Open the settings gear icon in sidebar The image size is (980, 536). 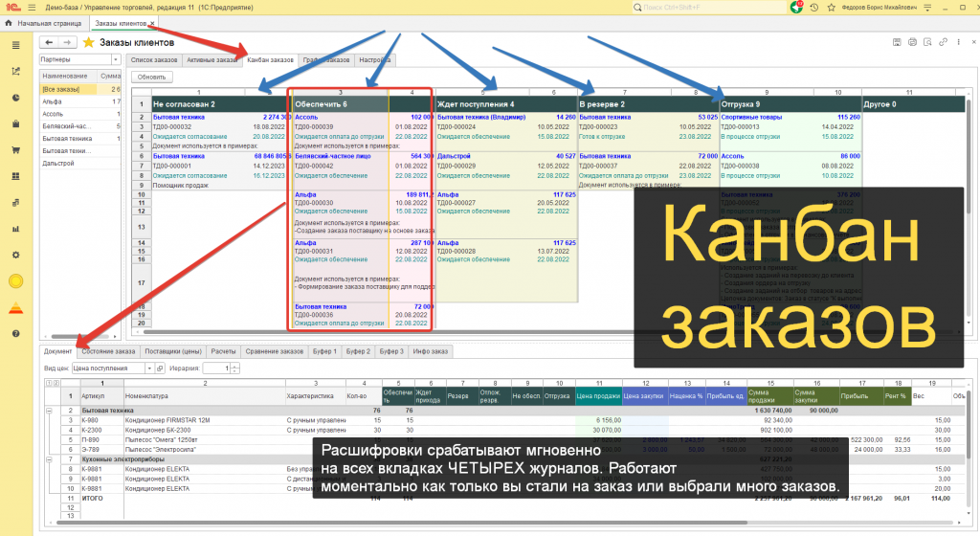click(15, 255)
